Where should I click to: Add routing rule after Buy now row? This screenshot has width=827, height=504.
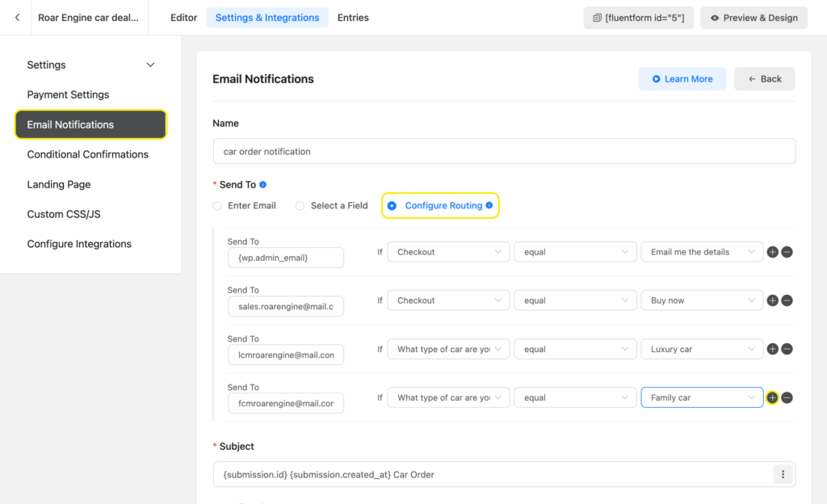click(x=773, y=300)
